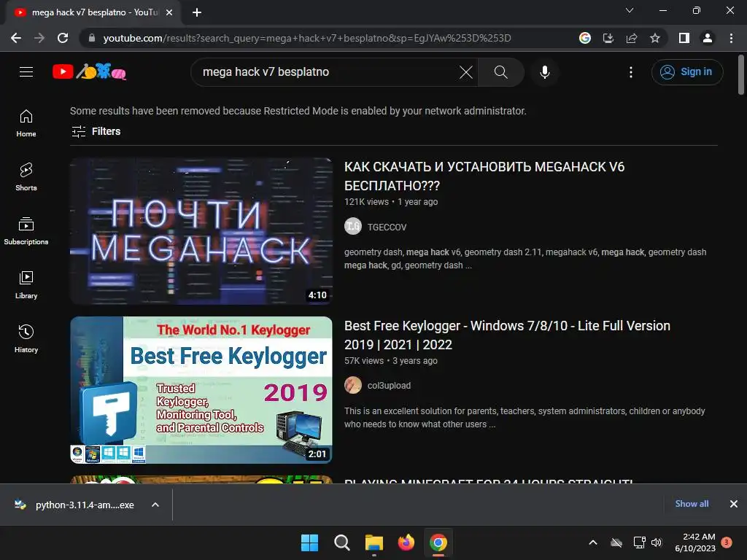Image resolution: width=747 pixels, height=560 pixels.
Task: Close the downloads bar
Action: point(734,504)
